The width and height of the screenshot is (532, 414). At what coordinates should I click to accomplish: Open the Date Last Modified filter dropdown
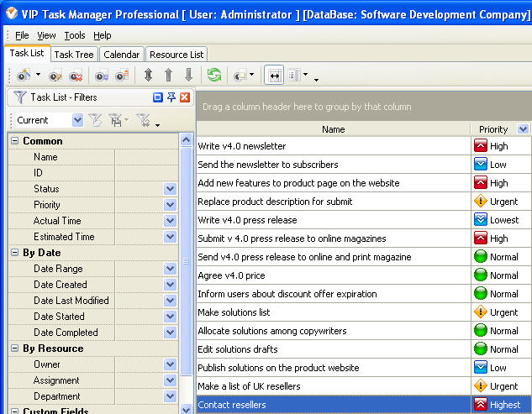(x=170, y=301)
